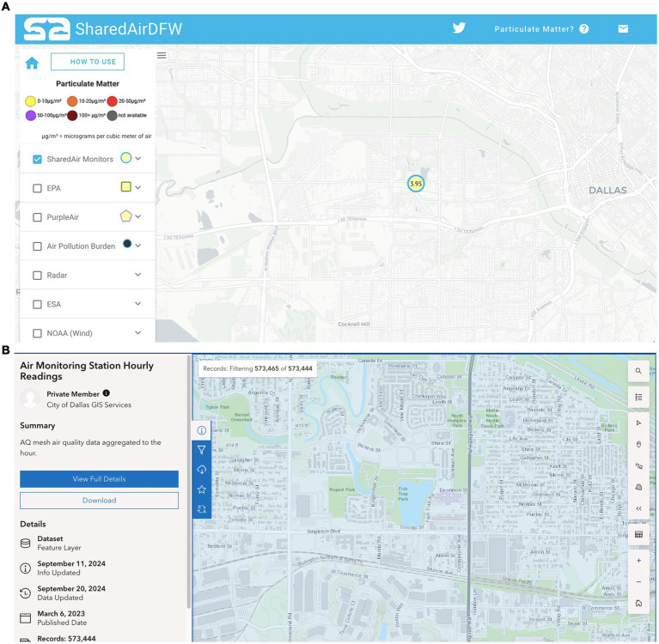The width and height of the screenshot is (659, 644).
Task: Click the star favorite icon in the blue toolbar
Action: 202,489
